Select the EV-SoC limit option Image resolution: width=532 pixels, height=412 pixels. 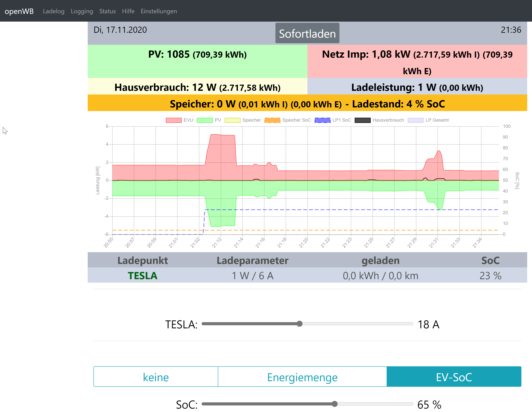coord(454,377)
